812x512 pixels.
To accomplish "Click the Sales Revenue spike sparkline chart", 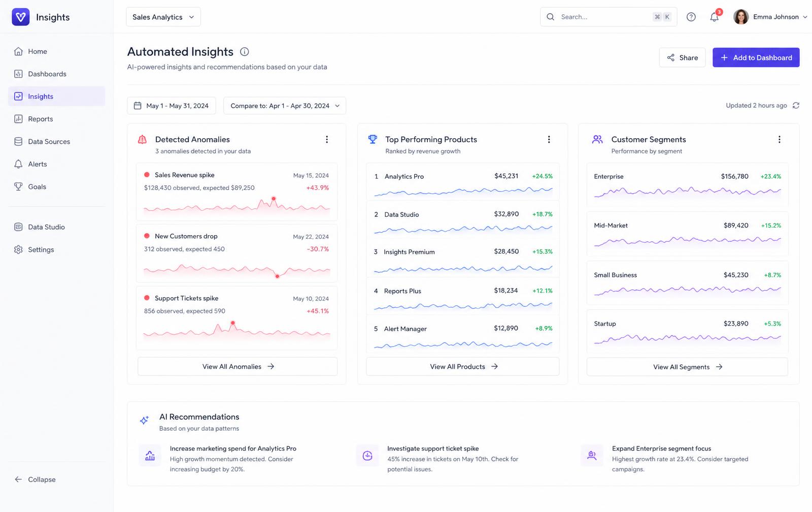I will point(236,206).
